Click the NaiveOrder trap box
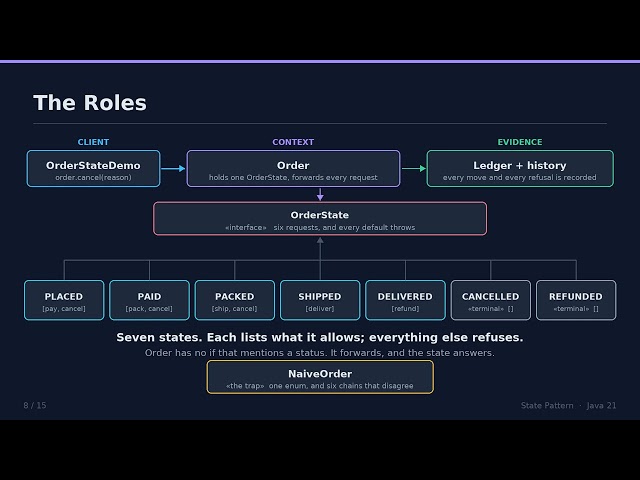The image size is (640, 480). tap(320, 377)
